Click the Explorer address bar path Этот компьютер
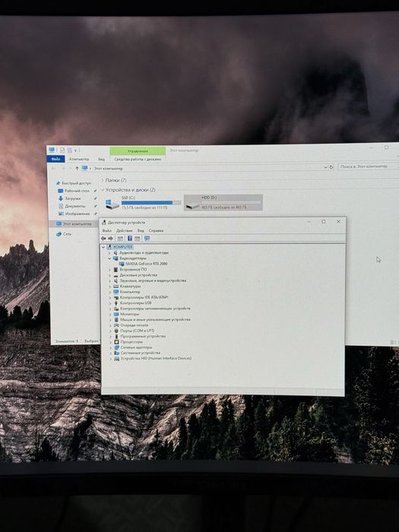 (108, 169)
